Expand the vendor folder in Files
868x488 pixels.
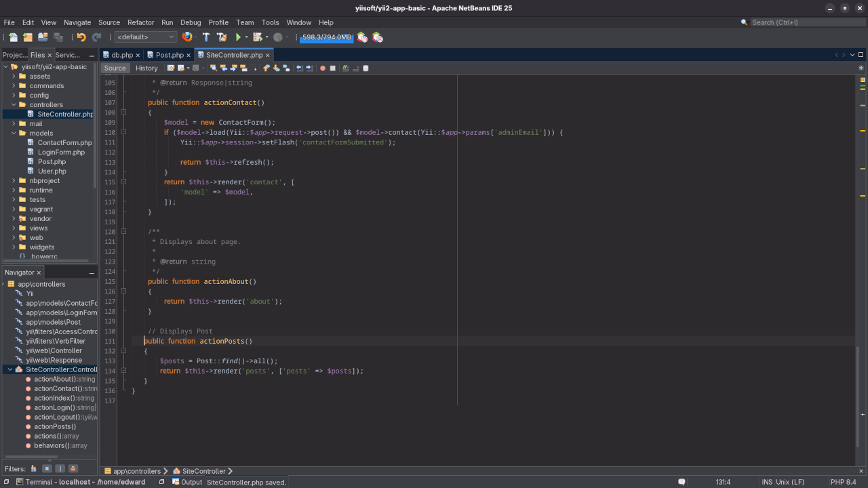14,218
